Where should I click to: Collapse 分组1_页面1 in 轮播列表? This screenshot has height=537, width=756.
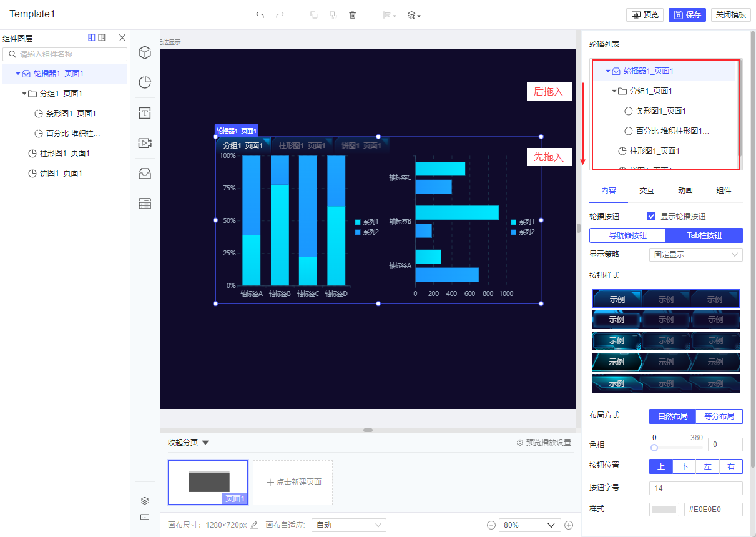pyautogui.click(x=614, y=91)
